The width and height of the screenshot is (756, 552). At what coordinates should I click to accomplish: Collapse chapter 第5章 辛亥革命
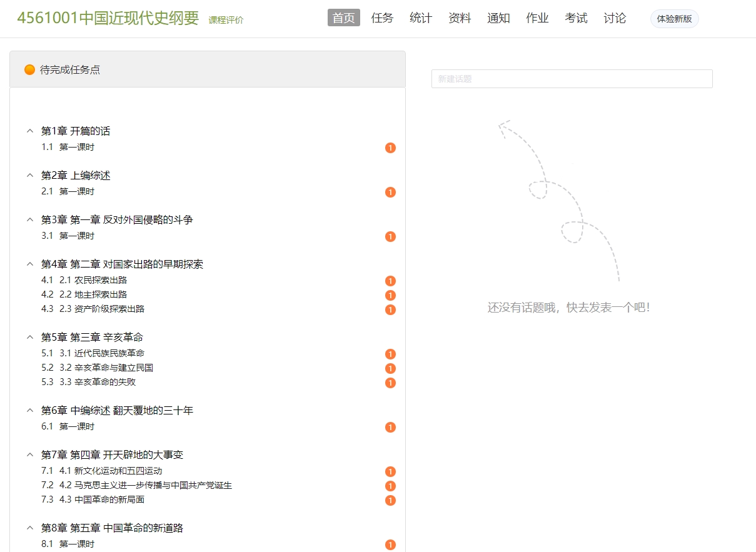(29, 338)
